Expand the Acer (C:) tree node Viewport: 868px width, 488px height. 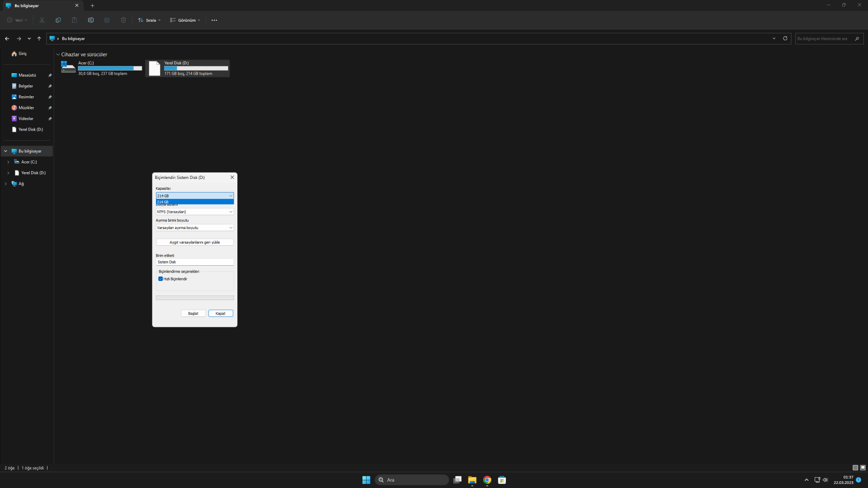pyautogui.click(x=8, y=162)
